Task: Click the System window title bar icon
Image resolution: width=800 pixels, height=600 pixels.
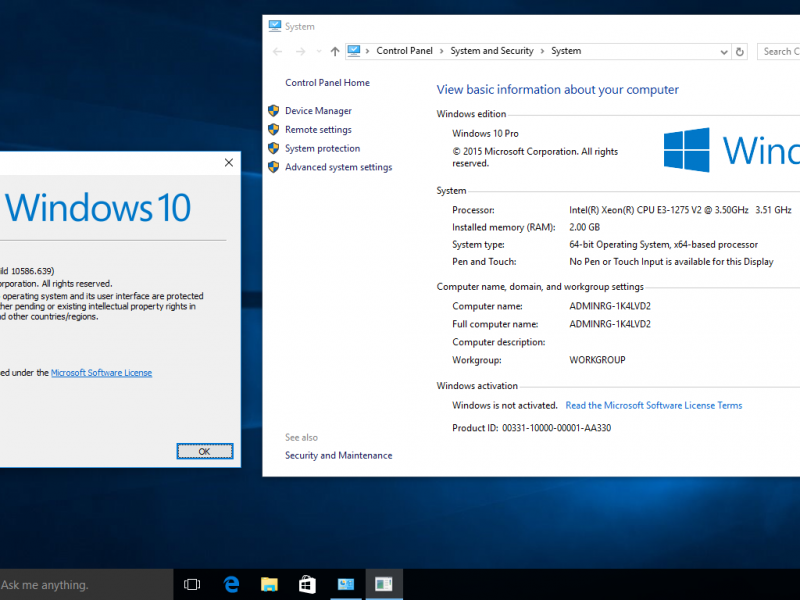Action: [274, 26]
